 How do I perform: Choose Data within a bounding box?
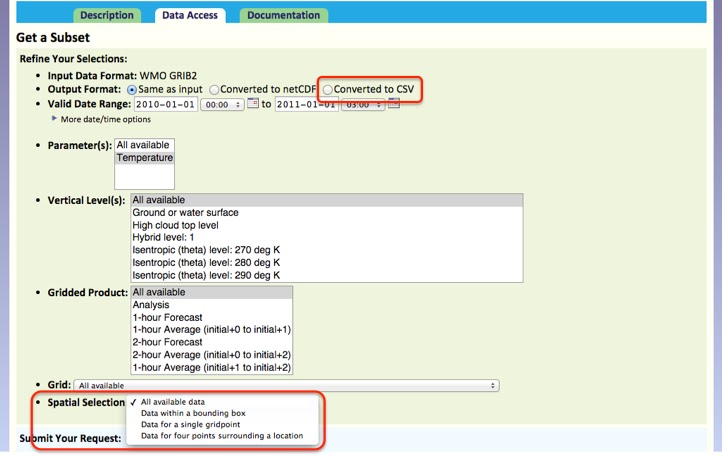222,413
